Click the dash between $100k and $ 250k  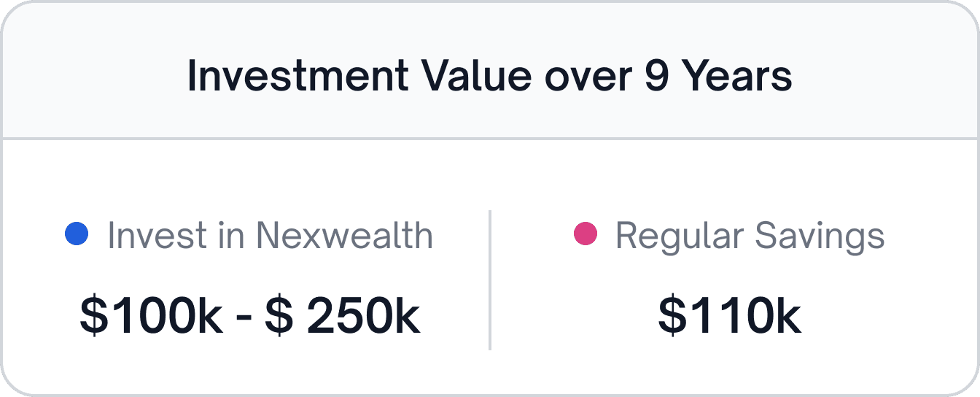244,320
